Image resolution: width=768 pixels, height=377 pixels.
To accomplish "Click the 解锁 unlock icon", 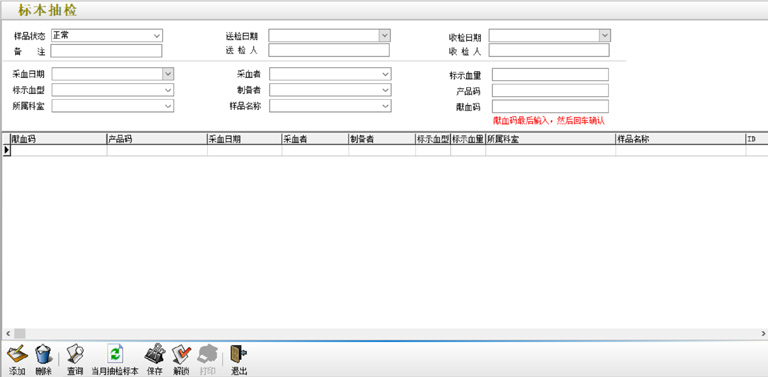I will click(x=181, y=354).
